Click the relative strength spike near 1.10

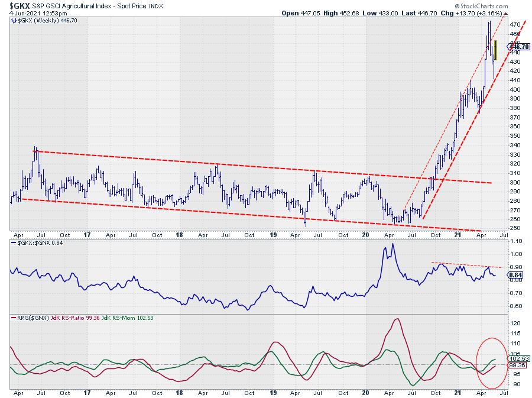point(388,244)
